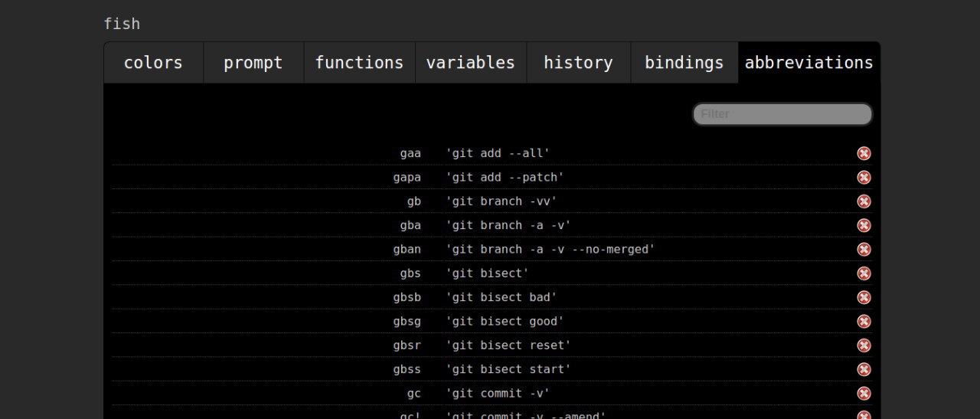Edit the 'git bisect bad' expansion
The height and width of the screenshot is (419, 980).
(501, 297)
